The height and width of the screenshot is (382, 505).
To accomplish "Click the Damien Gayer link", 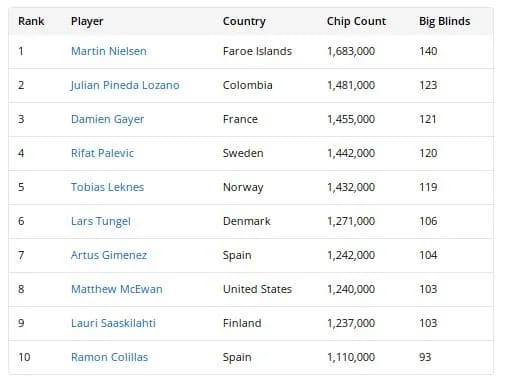I will click(x=107, y=119).
